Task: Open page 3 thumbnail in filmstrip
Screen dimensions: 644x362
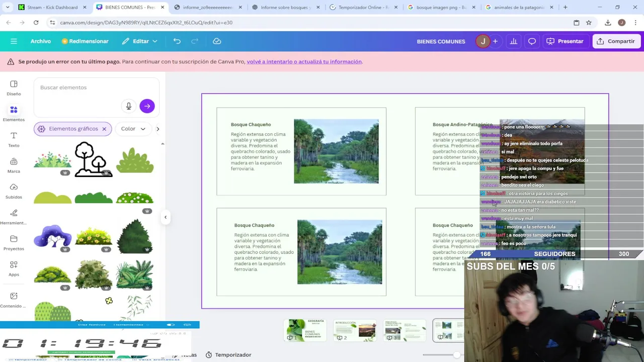Action: tap(405, 330)
